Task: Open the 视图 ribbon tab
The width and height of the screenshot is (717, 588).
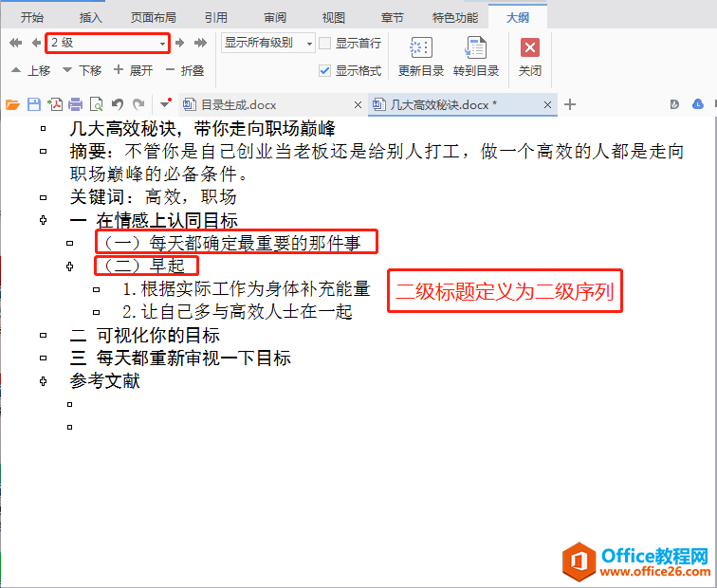Action: click(333, 18)
